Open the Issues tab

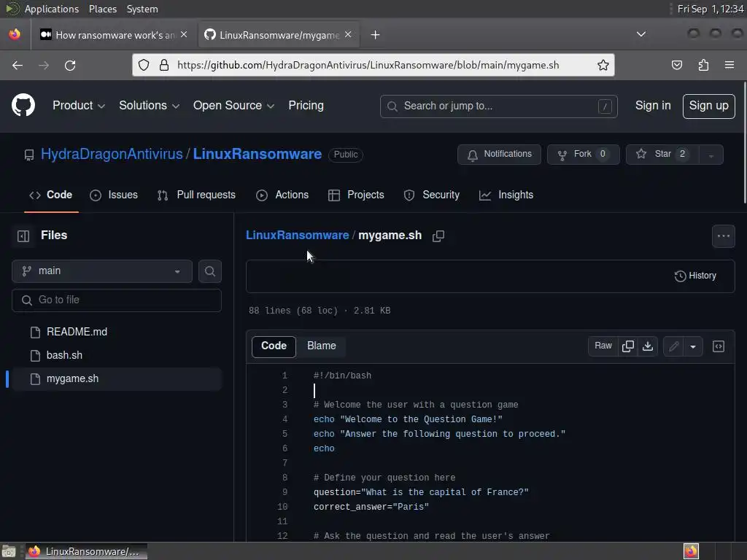(114, 195)
